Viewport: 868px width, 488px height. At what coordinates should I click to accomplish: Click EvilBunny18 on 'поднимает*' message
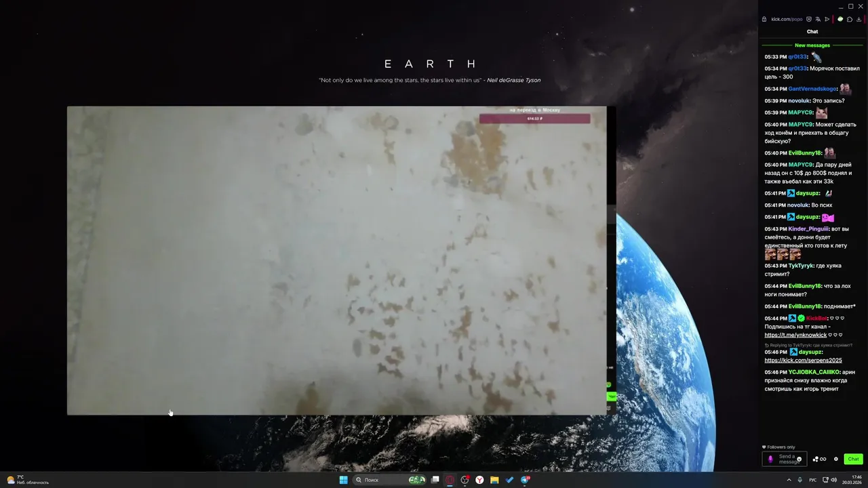coord(805,306)
